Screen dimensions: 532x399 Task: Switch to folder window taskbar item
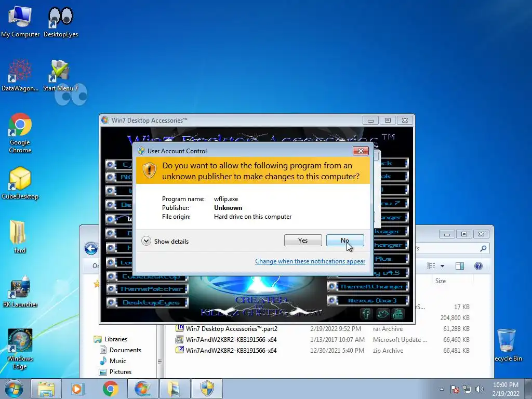tap(174, 389)
